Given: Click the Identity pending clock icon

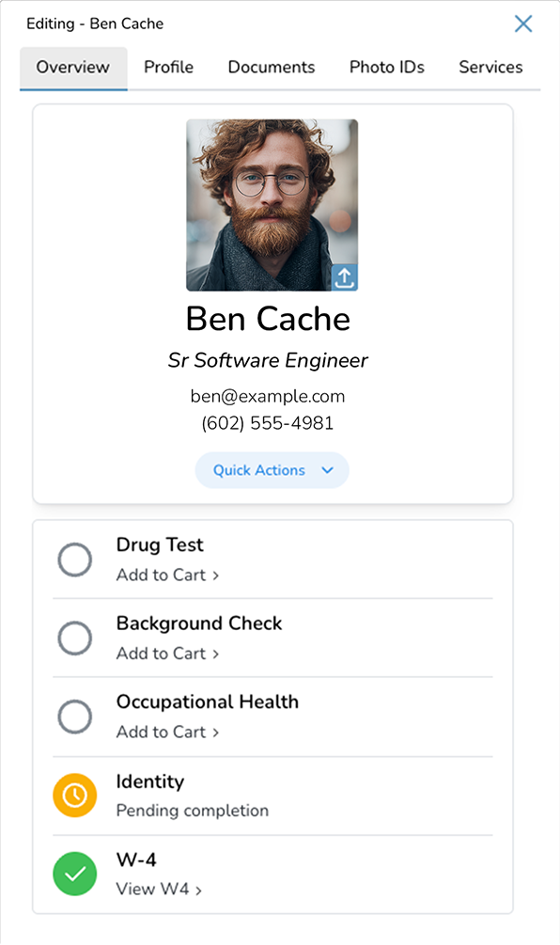Looking at the screenshot, I should (74, 795).
